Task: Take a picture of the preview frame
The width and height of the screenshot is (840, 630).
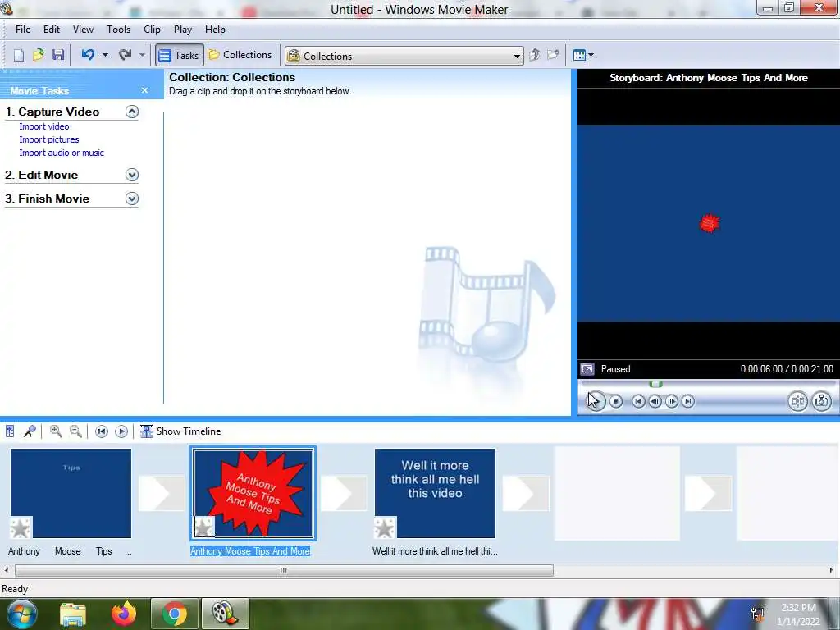Action: [821, 401]
